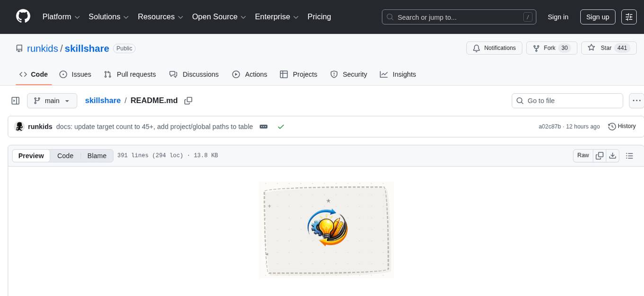This screenshot has height=296, width=644.
Task: Open the appearance settings icon beside Sign up
Action: [629, 17]
